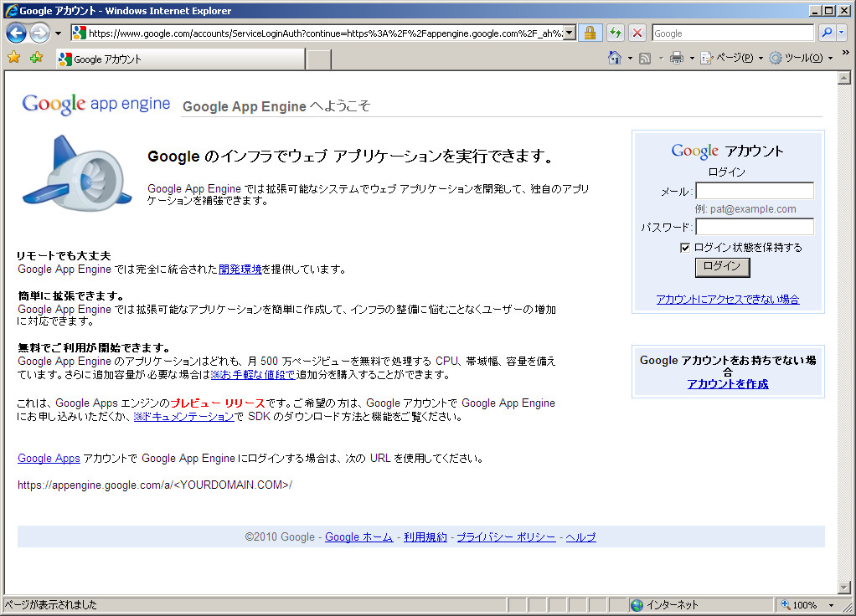
Task: Click the アカウントを作成 link
Action: pos(727,384)
